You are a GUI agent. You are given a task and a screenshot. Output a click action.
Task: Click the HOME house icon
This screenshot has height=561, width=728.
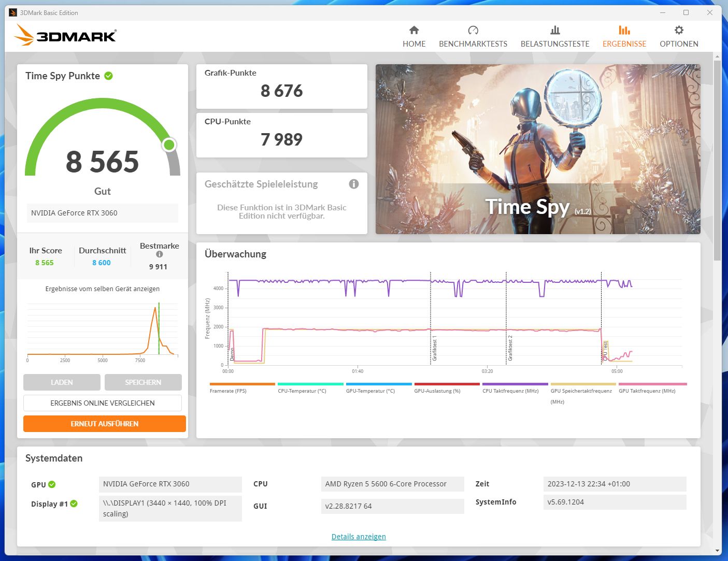414,30
